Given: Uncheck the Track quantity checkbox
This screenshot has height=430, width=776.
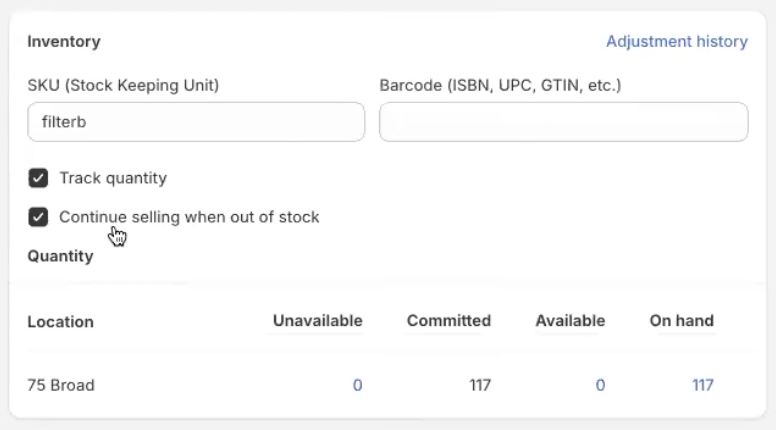Looking at the screenshot, I should [38, 179].
